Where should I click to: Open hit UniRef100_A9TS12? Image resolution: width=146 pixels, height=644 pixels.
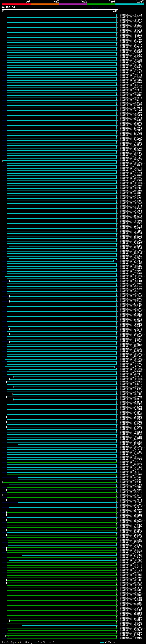131,17
